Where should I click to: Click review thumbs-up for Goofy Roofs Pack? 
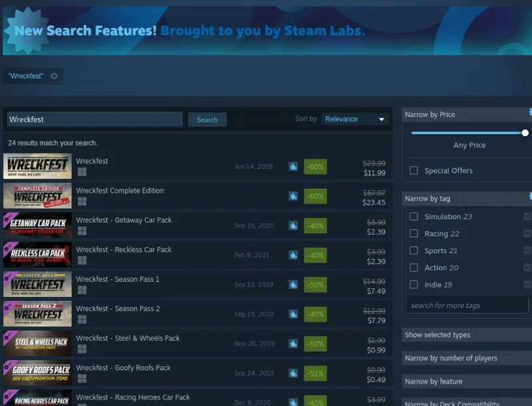point(293,373)
